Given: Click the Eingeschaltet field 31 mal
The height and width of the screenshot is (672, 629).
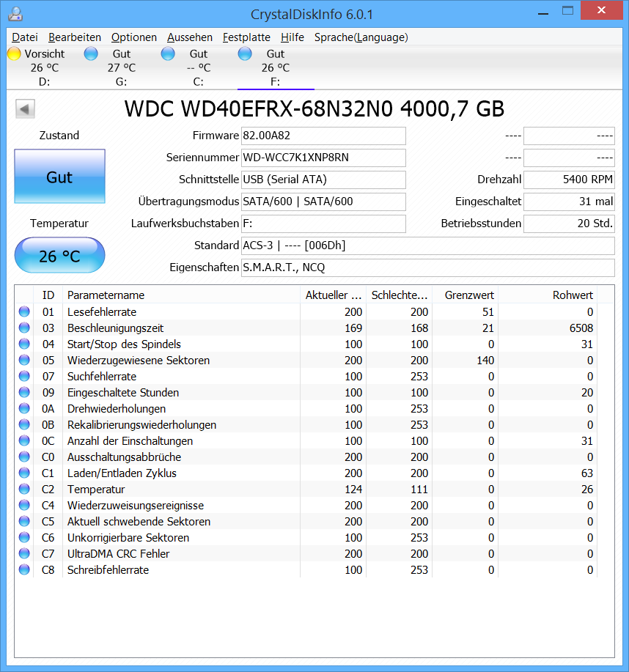Looking at the screenshot, I should (x=569, y=202).
